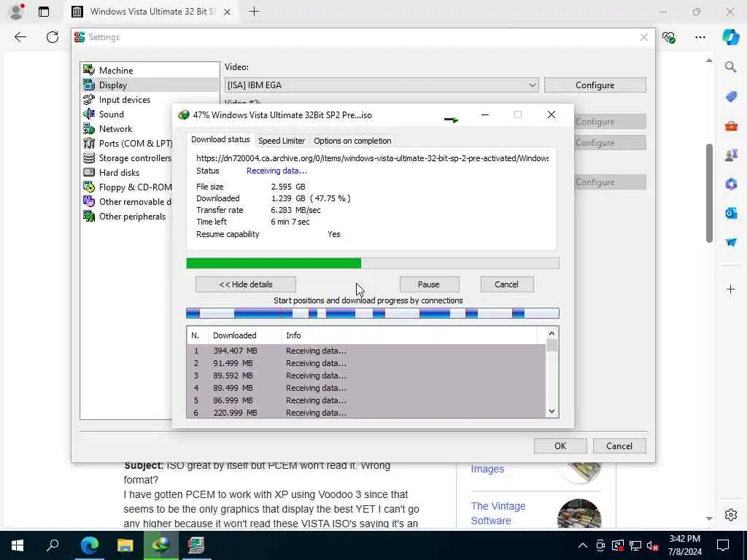Select connection row 5 with 86.999 MB
747x560 pixels.
pyautogui.click(x=366, y=400)
